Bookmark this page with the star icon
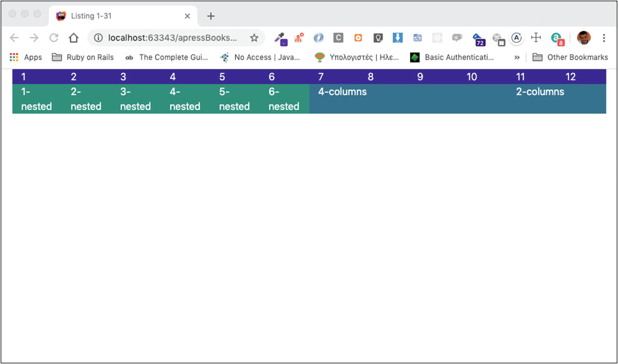618x364 pixels. (x=254, y=38)
